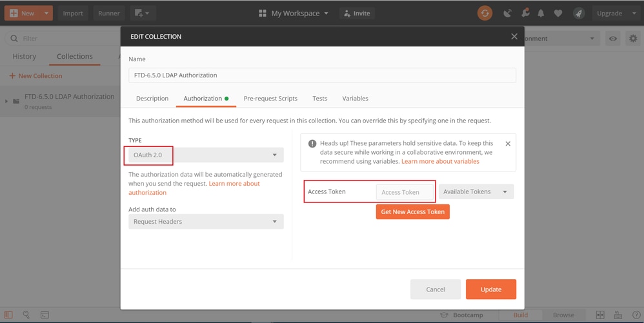Open the Postman console icon
Viewport: 644px width, 323px height.
tap(45, 315)
